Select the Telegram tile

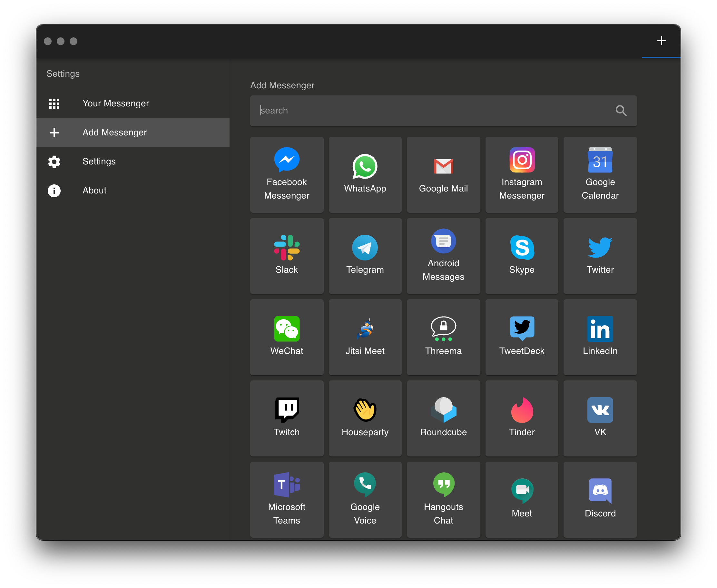[365, 256]
